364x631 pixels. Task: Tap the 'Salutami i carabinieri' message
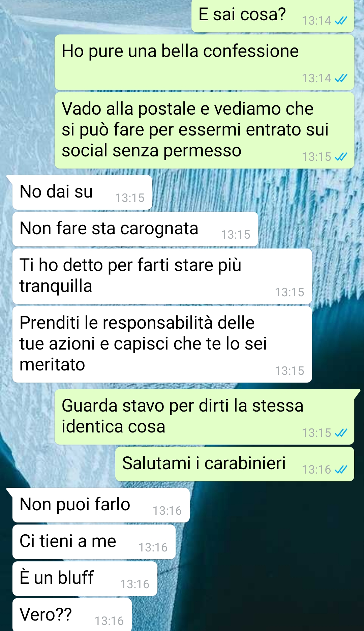[235, 464]
